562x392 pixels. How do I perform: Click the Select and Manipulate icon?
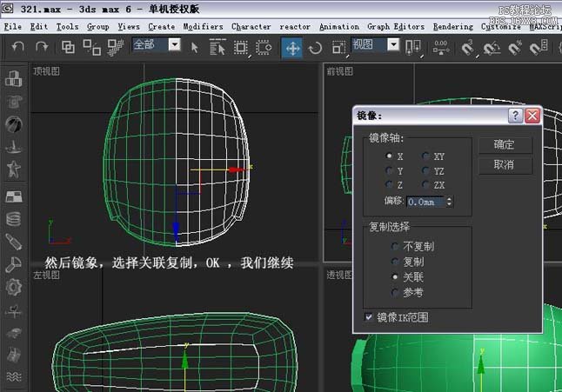click(441, 47)
